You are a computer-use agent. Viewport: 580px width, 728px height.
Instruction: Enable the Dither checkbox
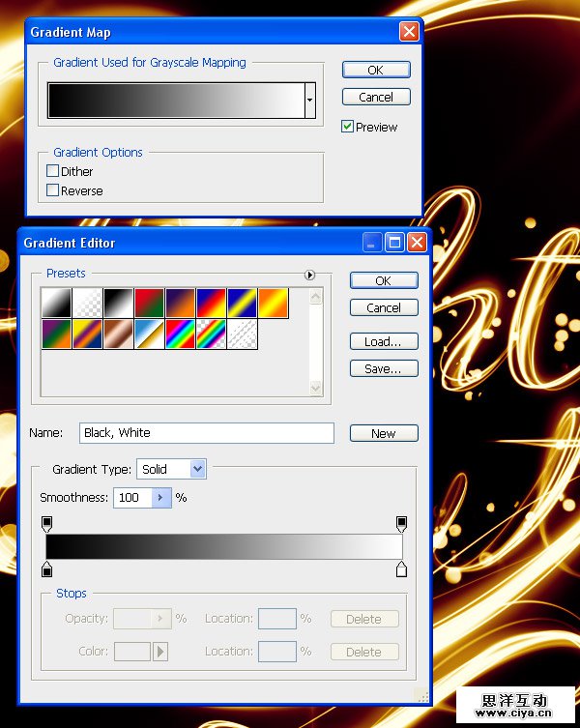tap(53, 171)
